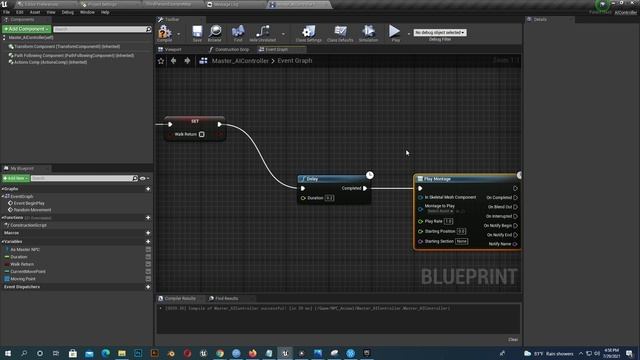
Task: Click the Delay node's Completed output pin
Action: (365, 188)
